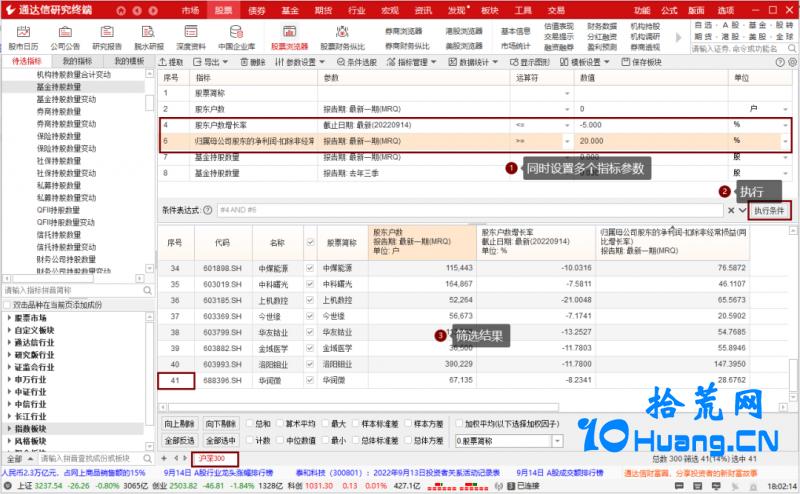This screenshot has height=494, width=800.
Task: Toggle the 算术平均 arithmetic mean checkbox
Action: [x=280, y=424]
